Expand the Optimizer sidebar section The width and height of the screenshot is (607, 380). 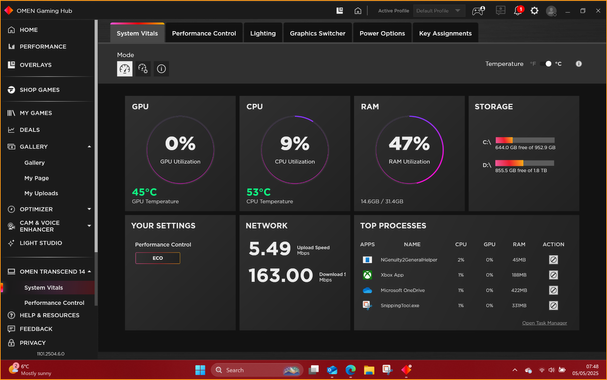pyautogui.click(x=89, y=209)
